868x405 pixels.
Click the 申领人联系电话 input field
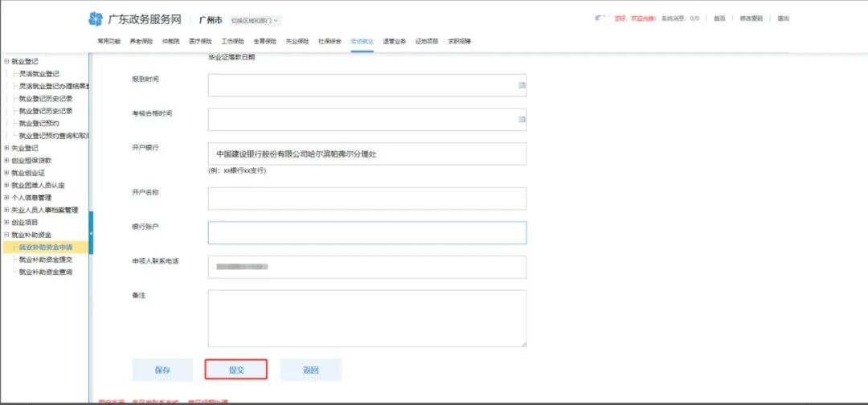click(367, 268)
